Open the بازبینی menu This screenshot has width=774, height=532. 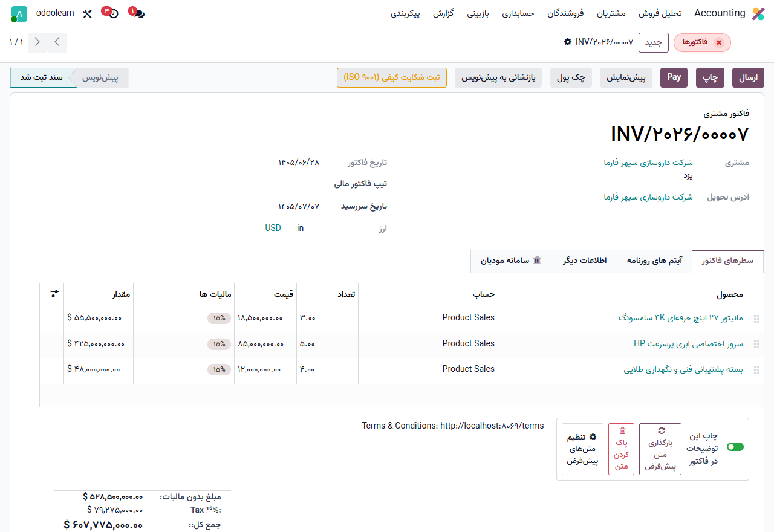pos(478,13)
